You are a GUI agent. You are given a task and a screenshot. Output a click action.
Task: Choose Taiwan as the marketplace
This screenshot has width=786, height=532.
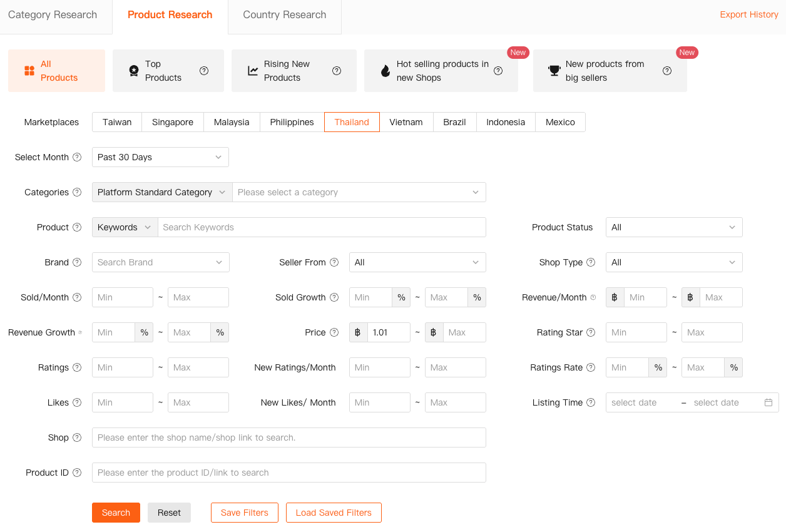tap(116, 122)
